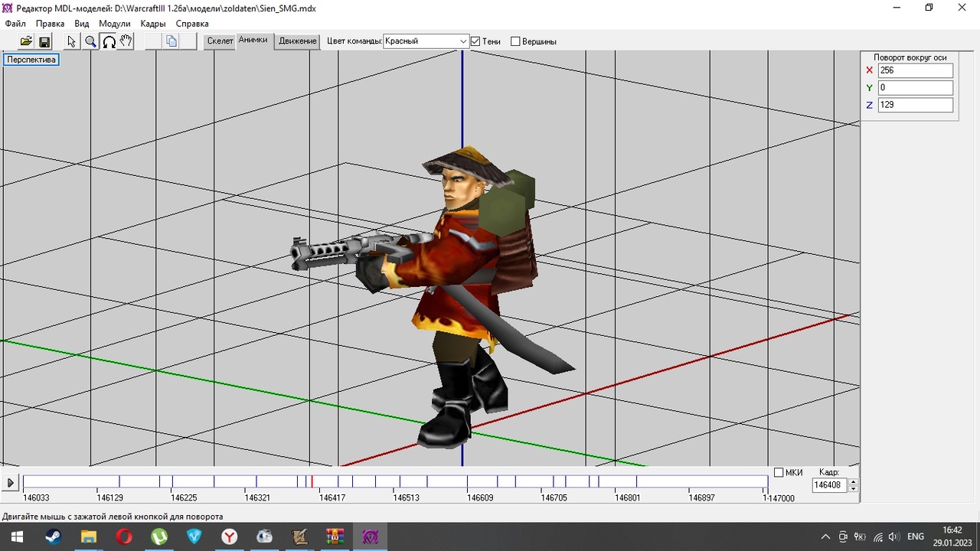Open the volume speaker tray icon
Viewport: 980px width, 551px height.
tap(893, 536)
